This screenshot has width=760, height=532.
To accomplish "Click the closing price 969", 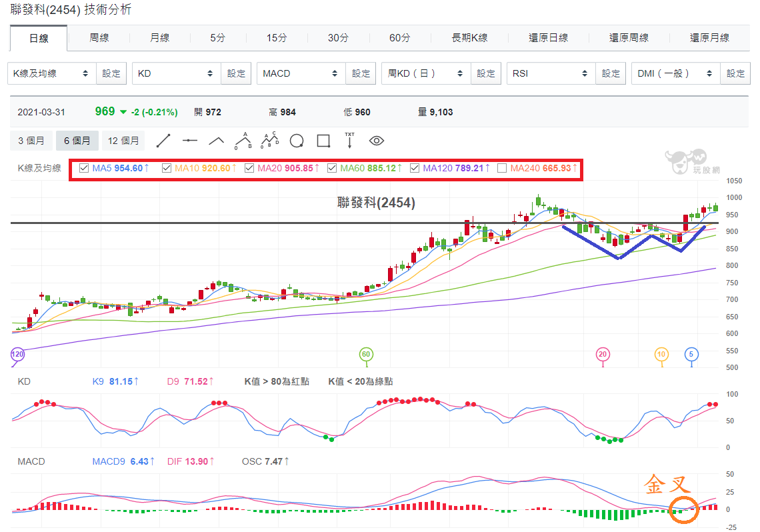I will tap(105, 111).
